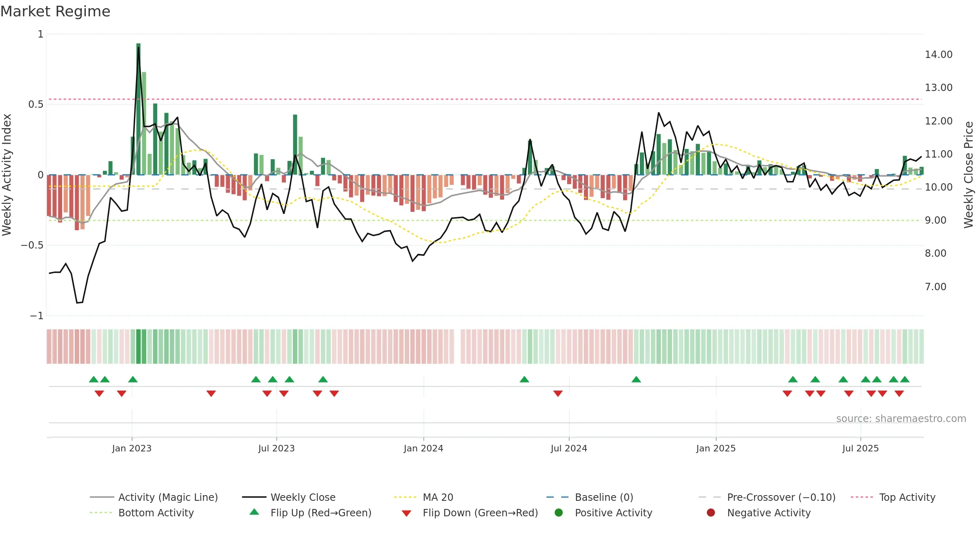Toggle the Weekly Close legend entry

tap(289, 497)
